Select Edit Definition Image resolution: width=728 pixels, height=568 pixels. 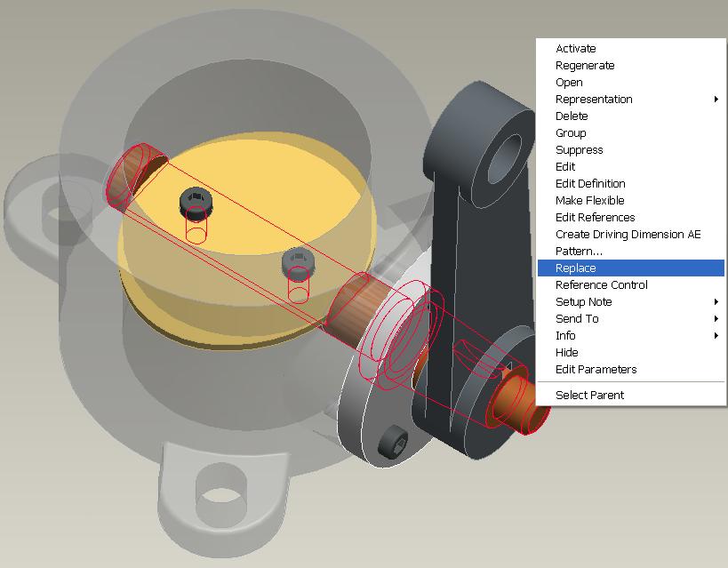click(x=630, y=184)
